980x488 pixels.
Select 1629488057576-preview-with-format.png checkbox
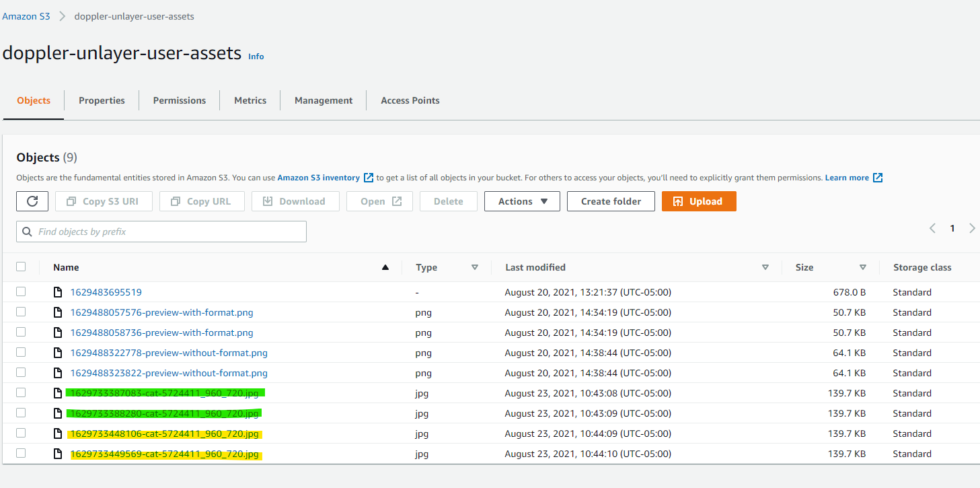[21, 312]
